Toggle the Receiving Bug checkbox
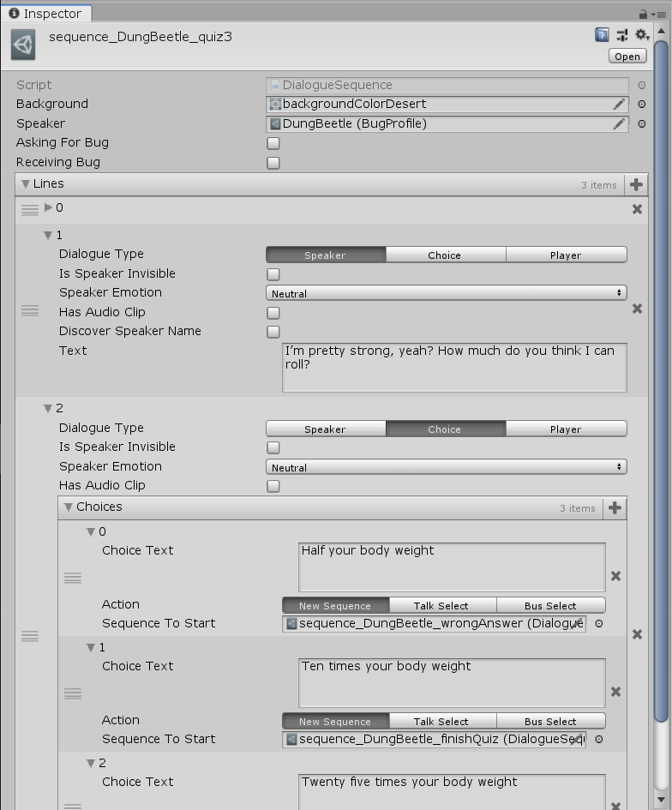Image resolution: width=672 pixels, height=810 pixels. click(273, 163)
